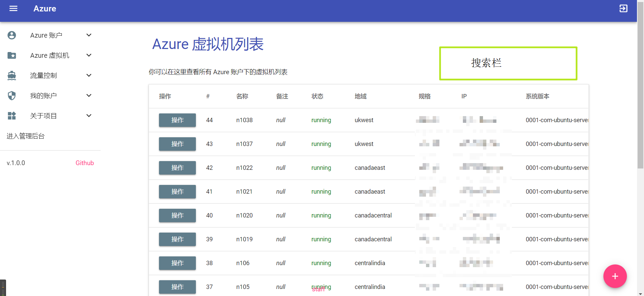
Task: Click the pink plus add button
Action: pyautogui.click(x=615, y=276)
